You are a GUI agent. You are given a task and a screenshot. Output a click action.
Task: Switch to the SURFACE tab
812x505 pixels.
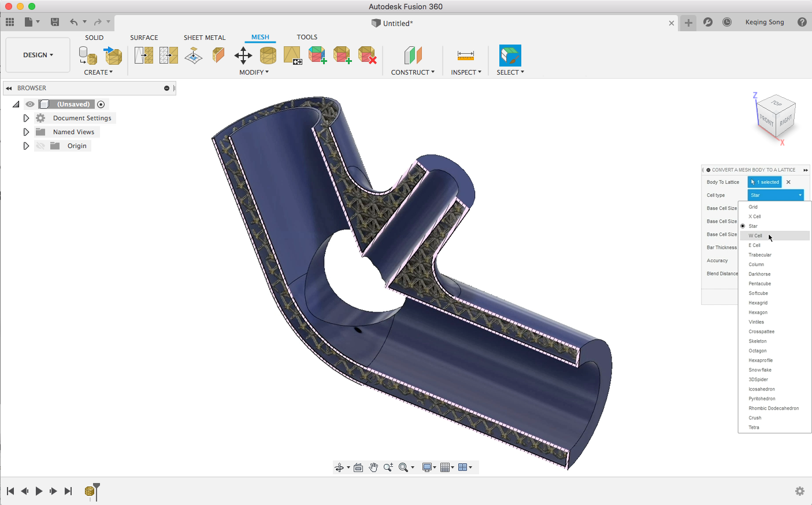pyautogui.click(x=144, y=38)
